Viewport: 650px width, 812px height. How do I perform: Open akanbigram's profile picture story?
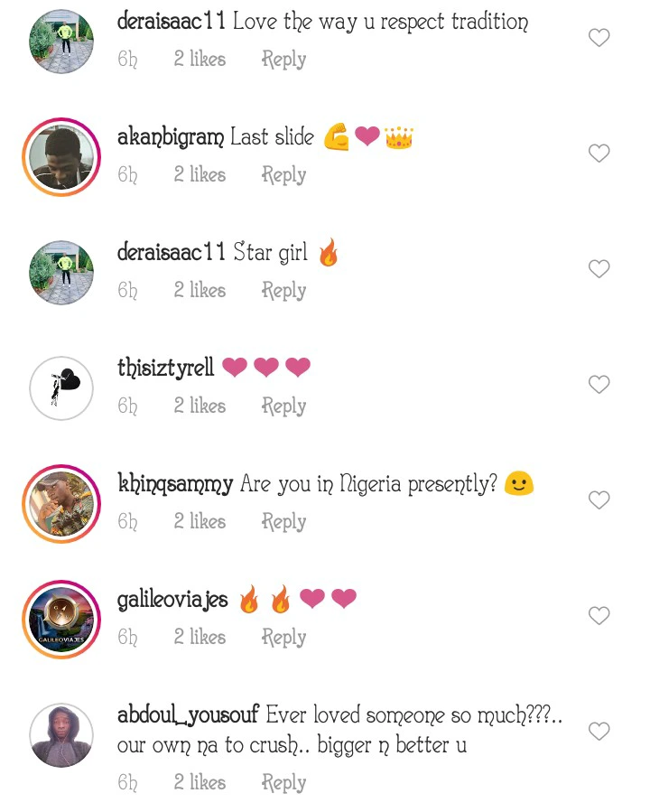(61, 157)
